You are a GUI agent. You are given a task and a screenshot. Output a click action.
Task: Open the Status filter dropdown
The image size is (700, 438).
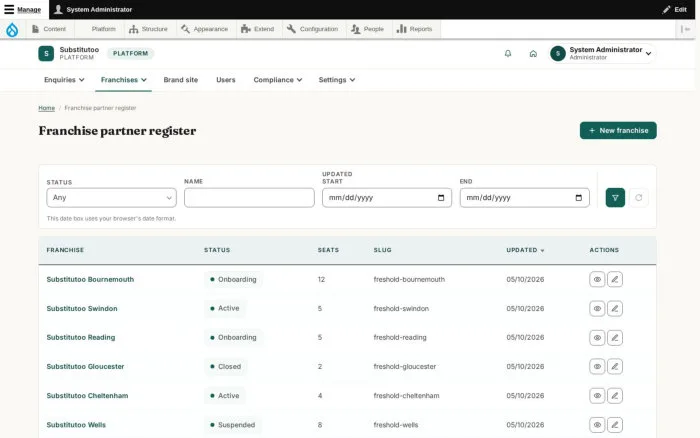[x=112, y=198]
